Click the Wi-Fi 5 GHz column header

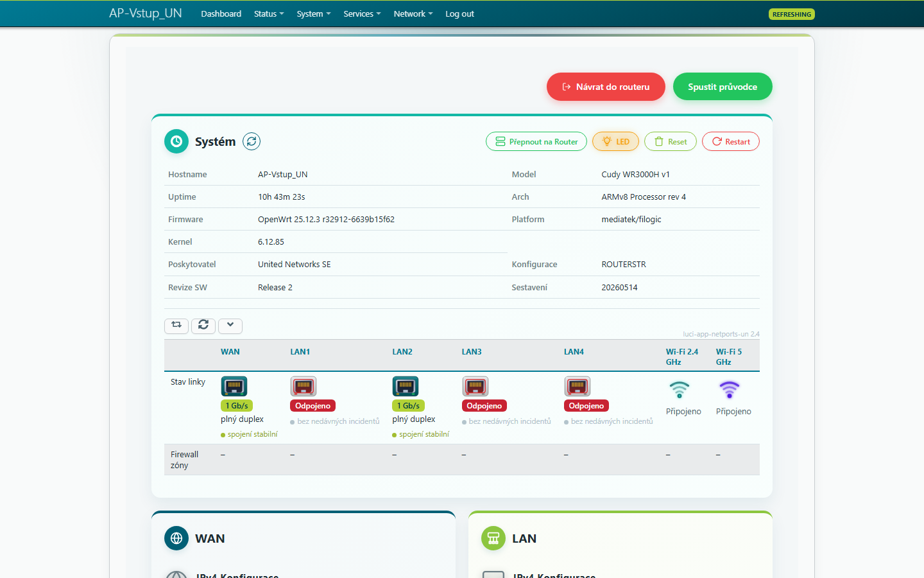[x=729, y=356]
